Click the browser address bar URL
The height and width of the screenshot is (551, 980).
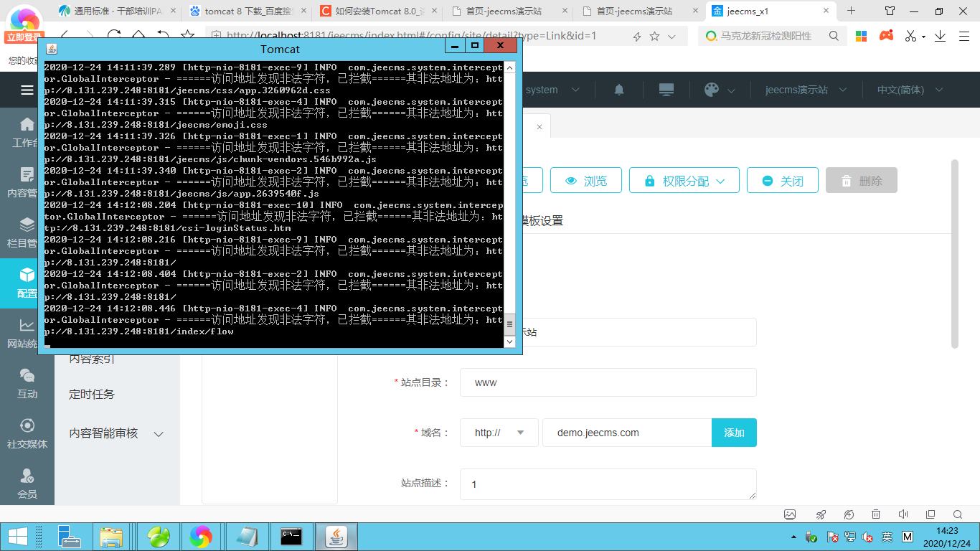411,36
